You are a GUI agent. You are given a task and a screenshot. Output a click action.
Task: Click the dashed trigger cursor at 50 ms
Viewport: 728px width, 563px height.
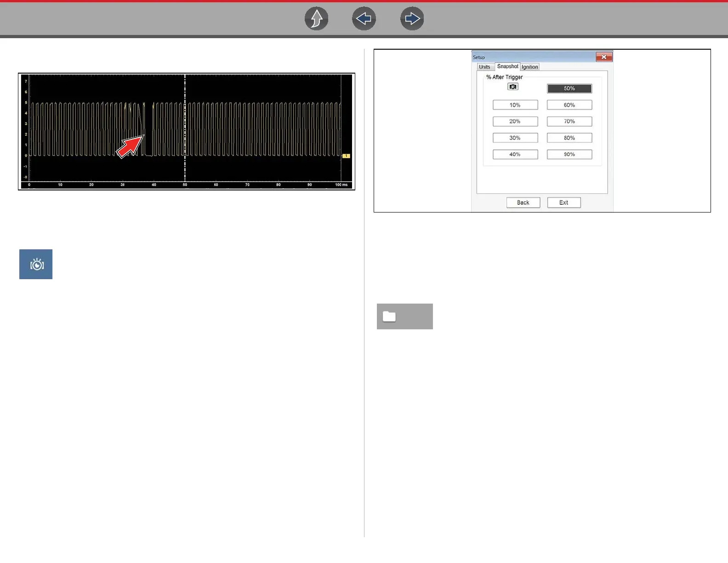[x=185, y=128]
